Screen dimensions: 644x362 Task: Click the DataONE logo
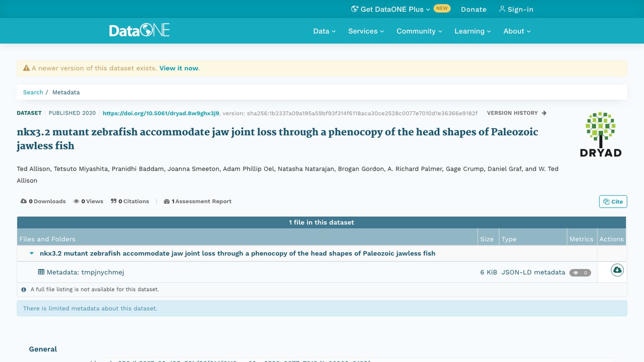tap(139, 30)
